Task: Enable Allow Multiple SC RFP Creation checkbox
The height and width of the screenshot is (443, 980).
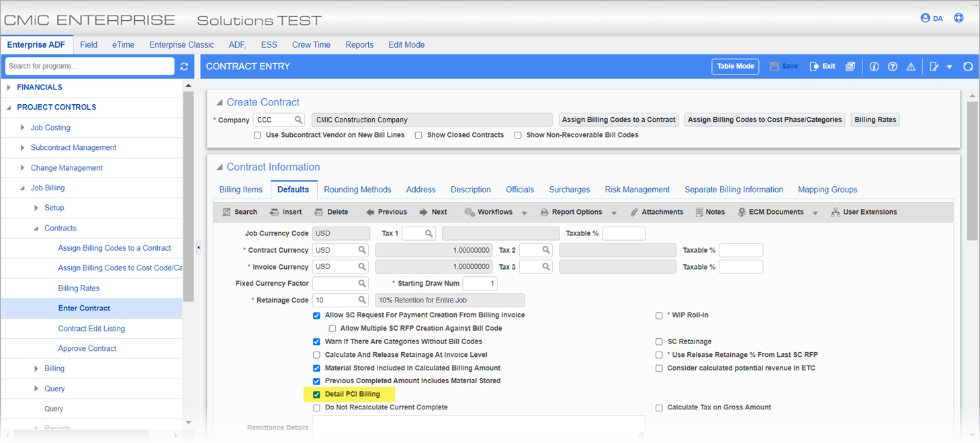Action: [332, 329]
